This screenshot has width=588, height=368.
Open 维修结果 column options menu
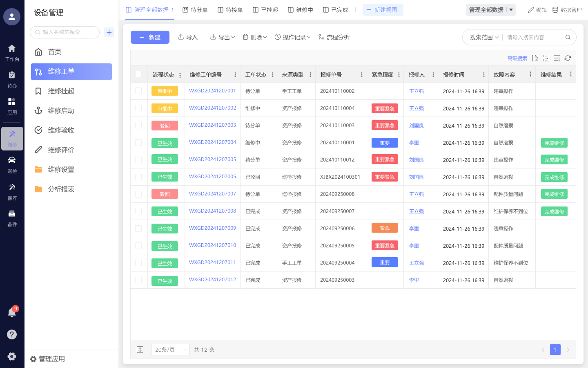(x=571, y=74)
